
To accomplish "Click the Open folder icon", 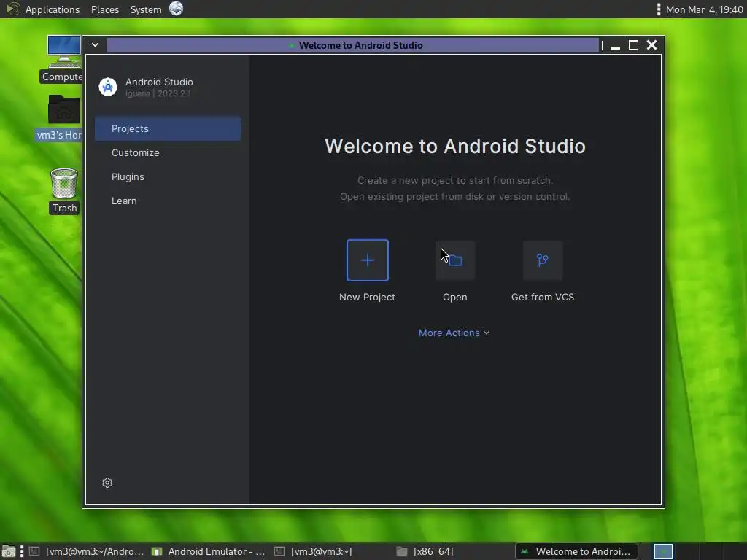I will [x=455, y=260].
